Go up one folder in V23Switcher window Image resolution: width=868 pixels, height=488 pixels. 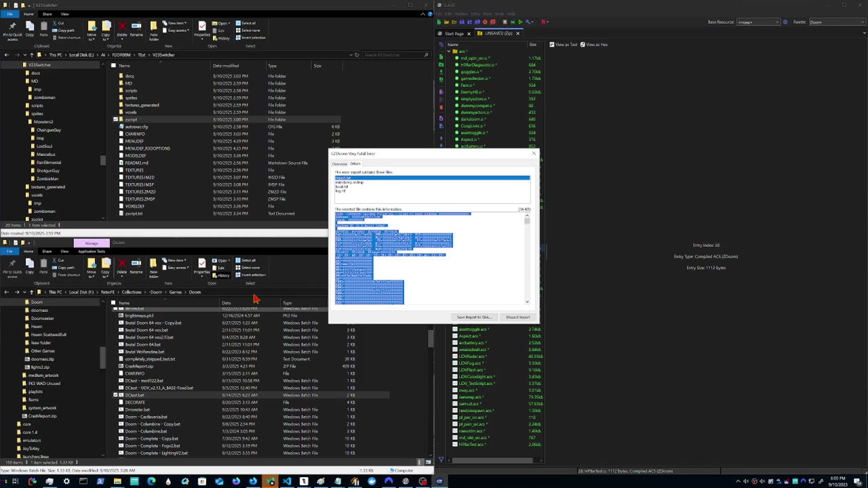[31, 55]
